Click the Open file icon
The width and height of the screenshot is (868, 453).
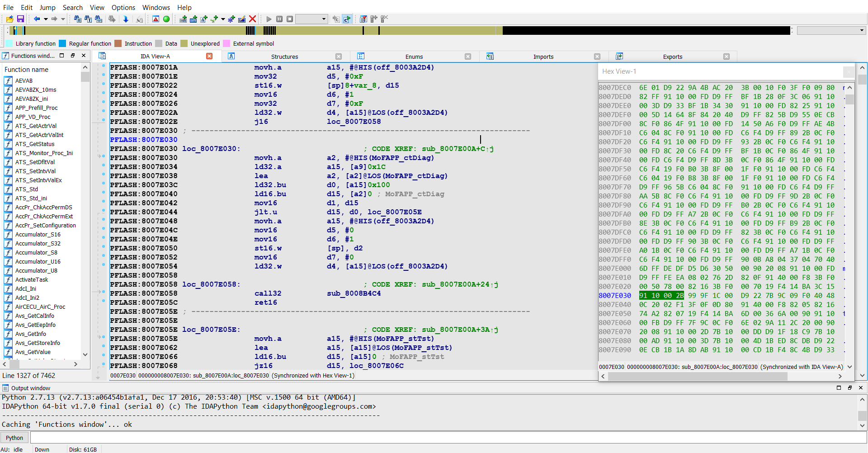point(9,19)
